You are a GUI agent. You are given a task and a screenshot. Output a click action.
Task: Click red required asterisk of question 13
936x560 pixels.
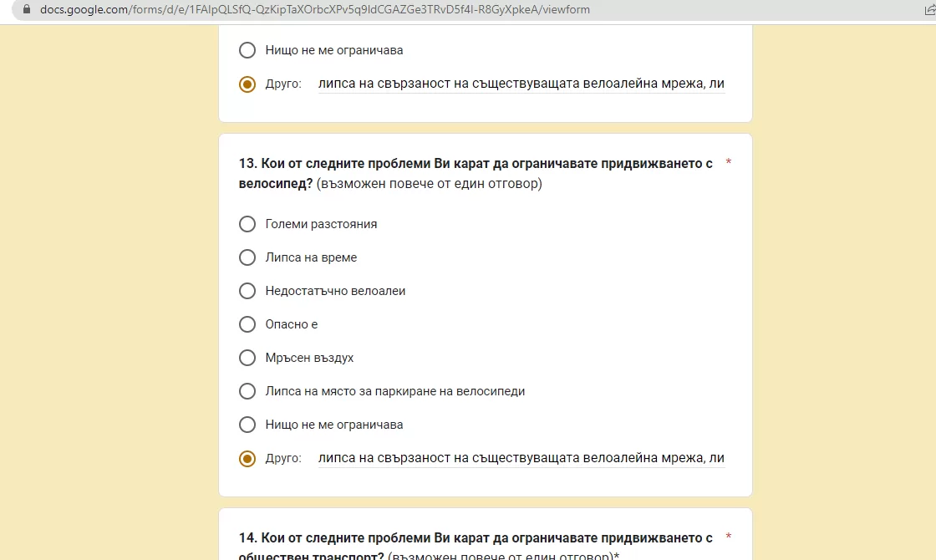click(x=728, y=163)
